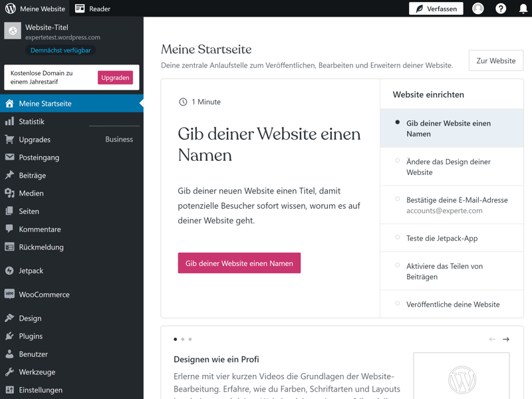Click the Business plan label next to Upgrades
Image resolution: width=532 pixels, height=399 pixels.
point(119,140)
